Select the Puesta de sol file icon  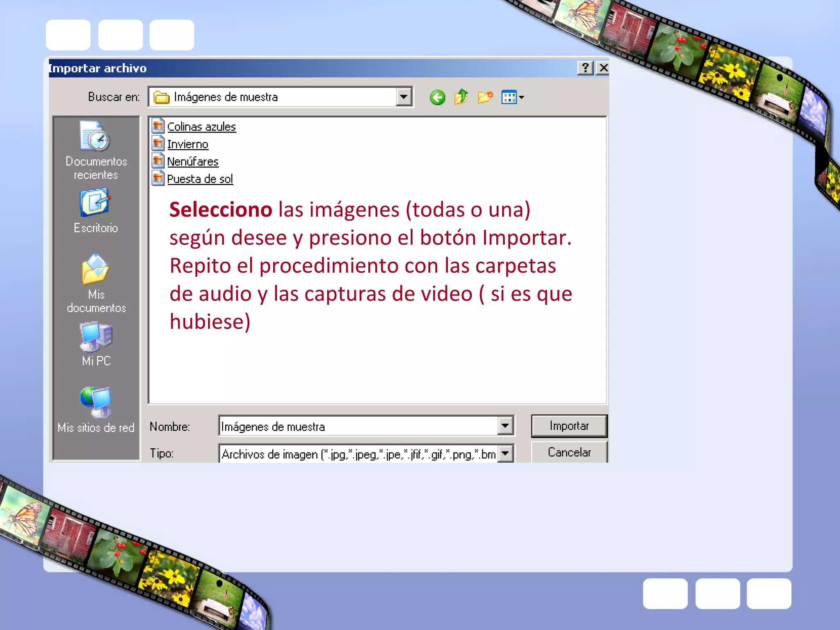(x=158, y=178)
